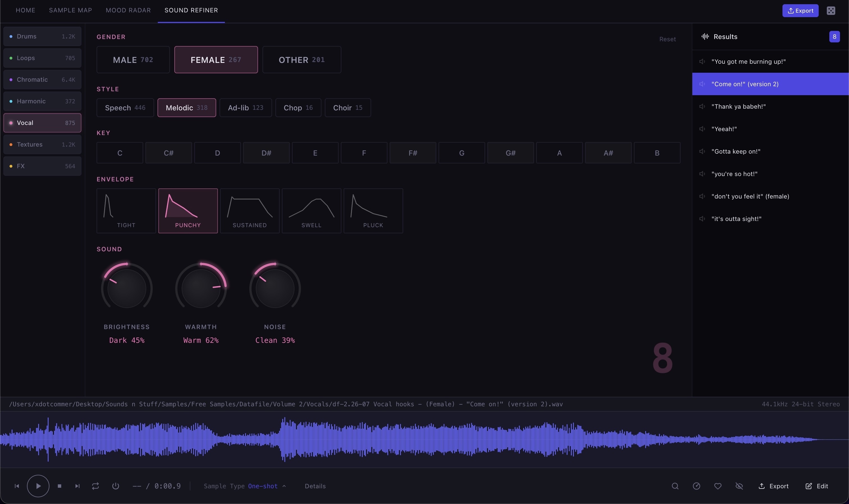Select the PLUCK envelope shape
Screen dimensions: 849x504
(x=373, y=211)
